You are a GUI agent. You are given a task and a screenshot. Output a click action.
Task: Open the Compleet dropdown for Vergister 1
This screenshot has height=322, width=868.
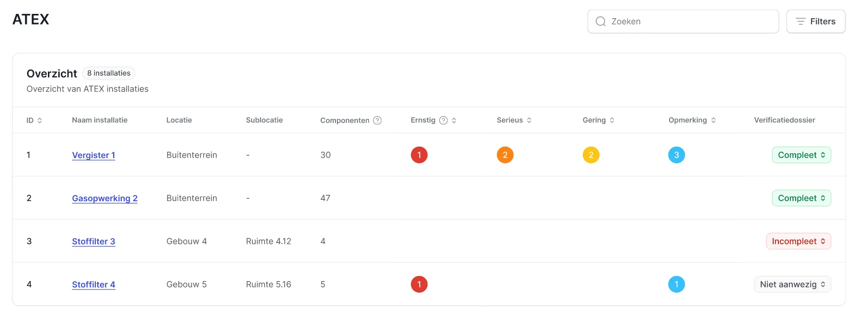(801, 155)
